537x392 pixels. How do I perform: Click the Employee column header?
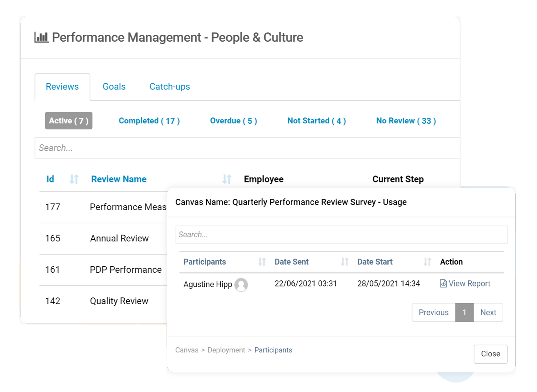(x=264, y=179)
